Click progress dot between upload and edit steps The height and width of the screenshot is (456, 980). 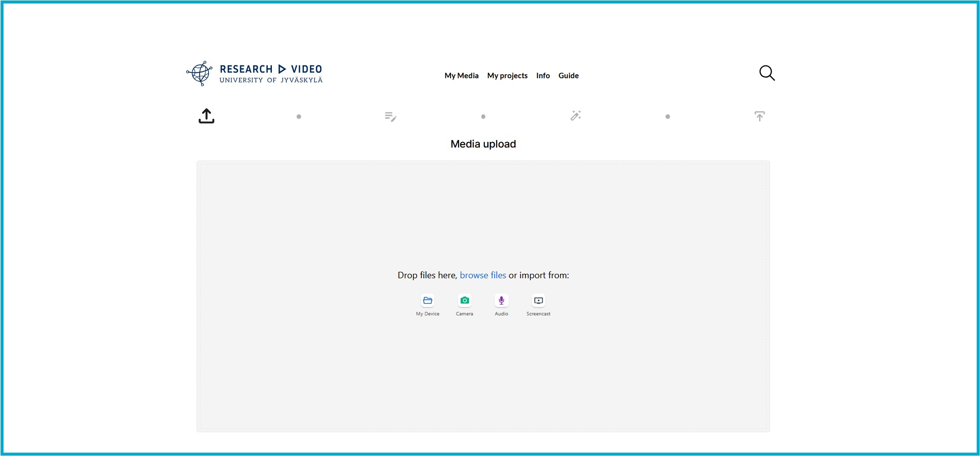[x=299, y=117]
